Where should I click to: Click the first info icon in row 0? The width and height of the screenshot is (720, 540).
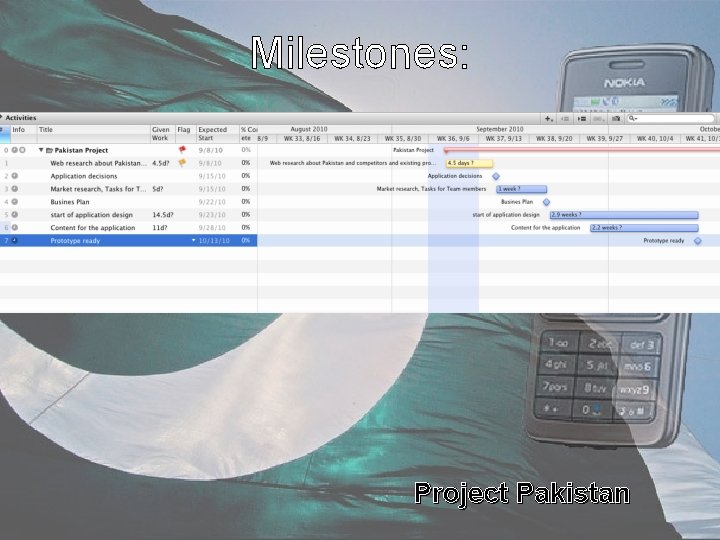pos(15,150)
